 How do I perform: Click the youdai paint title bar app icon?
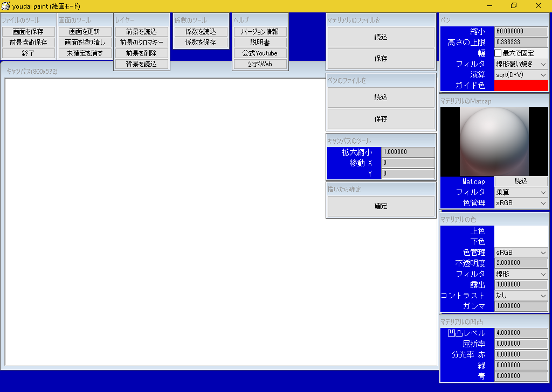tap(6, 6)
